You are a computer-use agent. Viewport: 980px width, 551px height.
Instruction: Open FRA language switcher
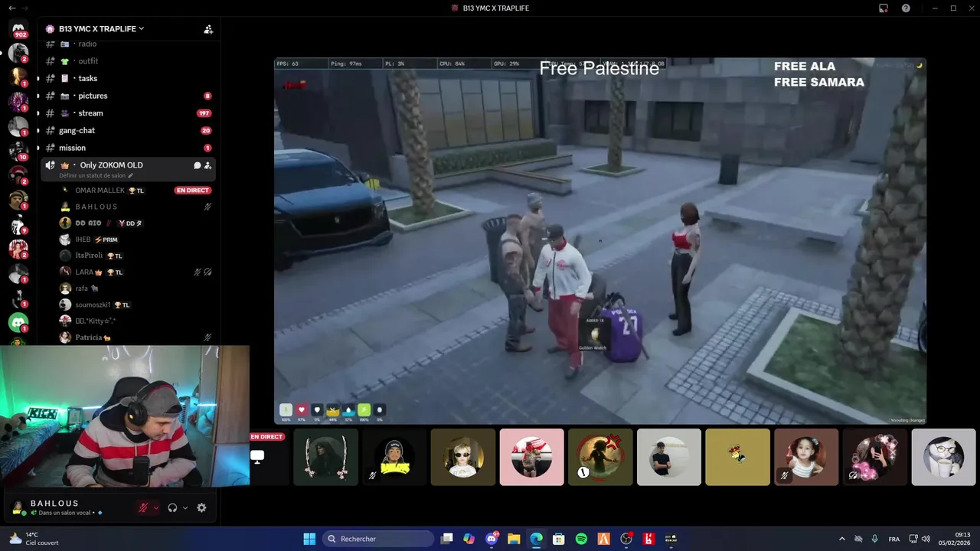(894, 539)
